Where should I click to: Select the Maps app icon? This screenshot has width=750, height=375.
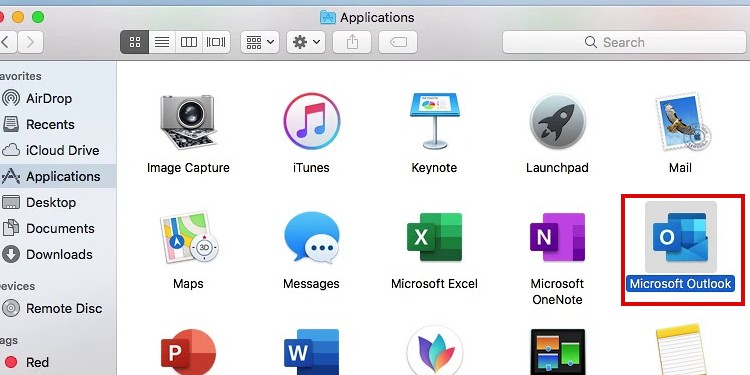[x=189, y=237]
